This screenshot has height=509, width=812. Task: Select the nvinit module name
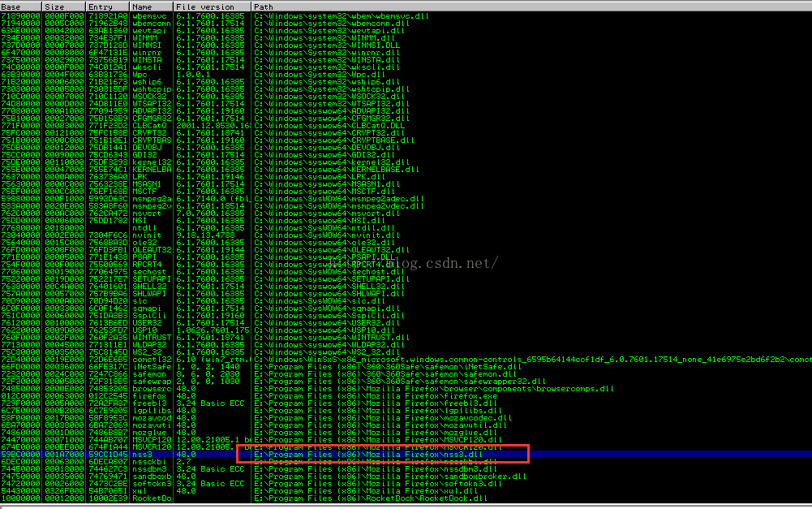147,235
